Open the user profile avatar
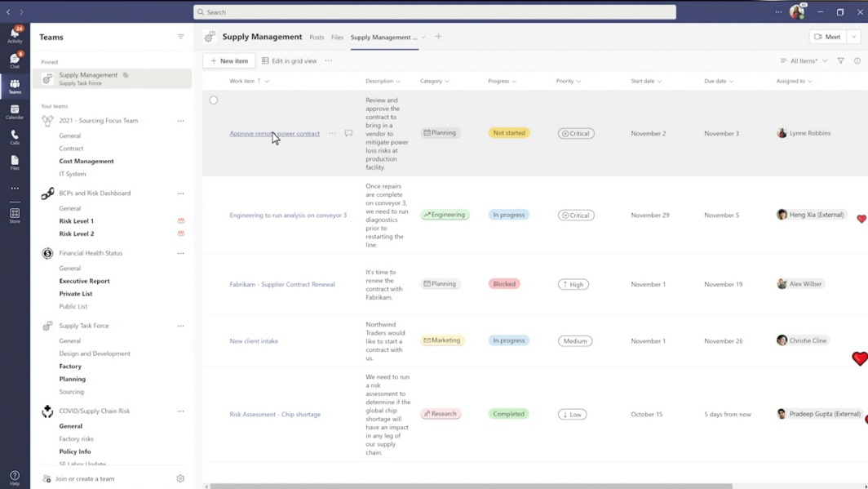Screen dimensions: 868x489 pyautogui.click(x=797, y=11)
